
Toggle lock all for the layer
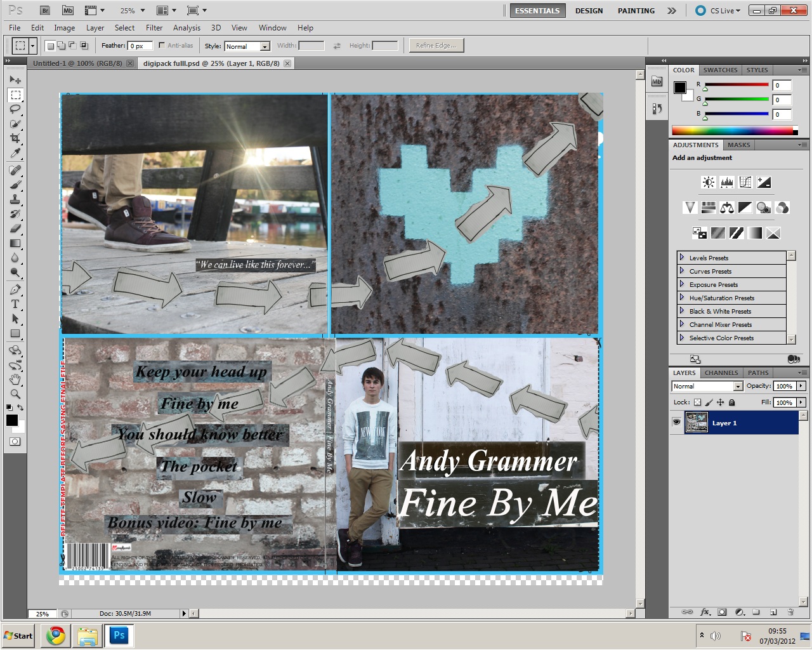click(731, 402)
